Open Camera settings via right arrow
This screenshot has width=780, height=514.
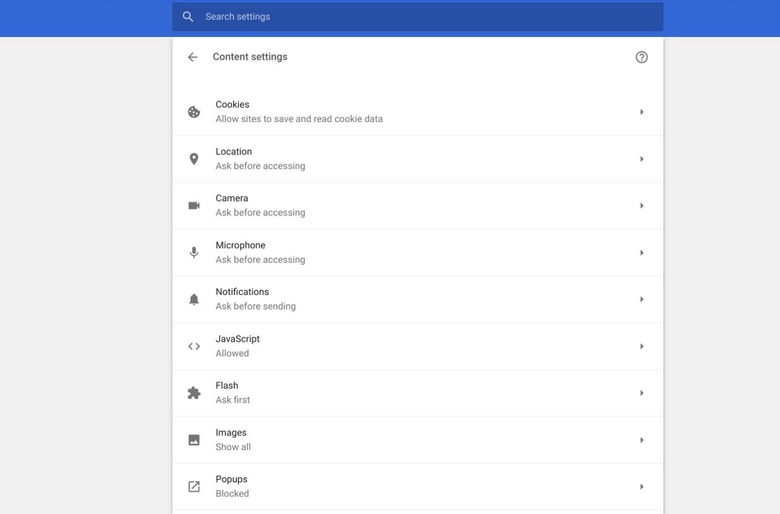point(641,206)
